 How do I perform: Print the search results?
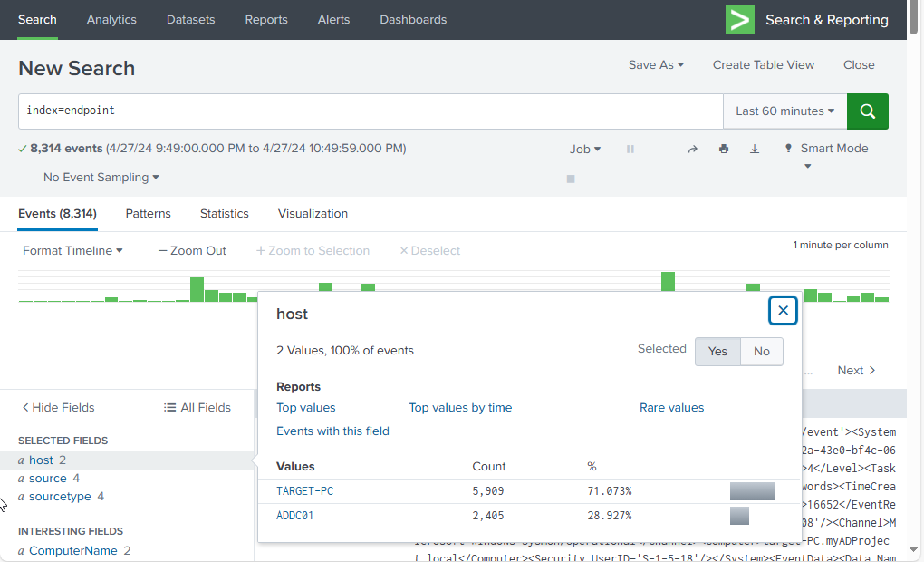724,149
